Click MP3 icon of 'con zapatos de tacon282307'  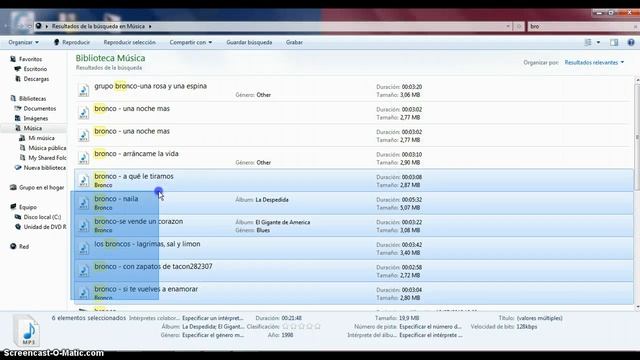pos(84,271)
